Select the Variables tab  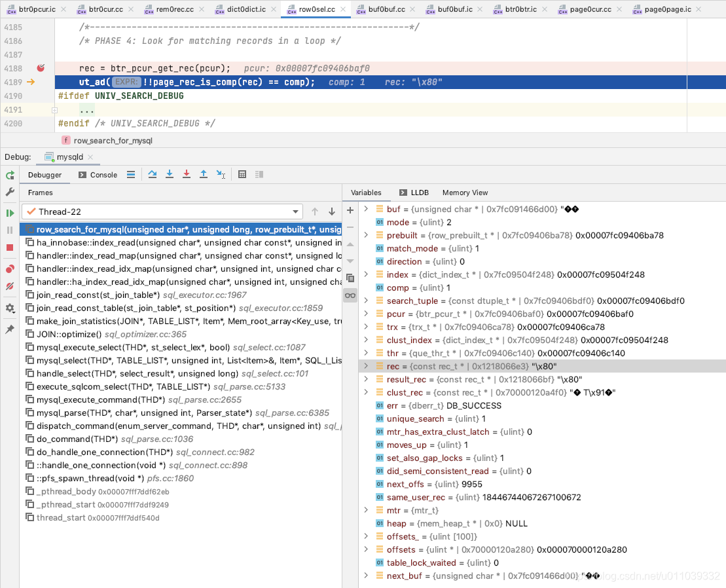coord(366,193)
